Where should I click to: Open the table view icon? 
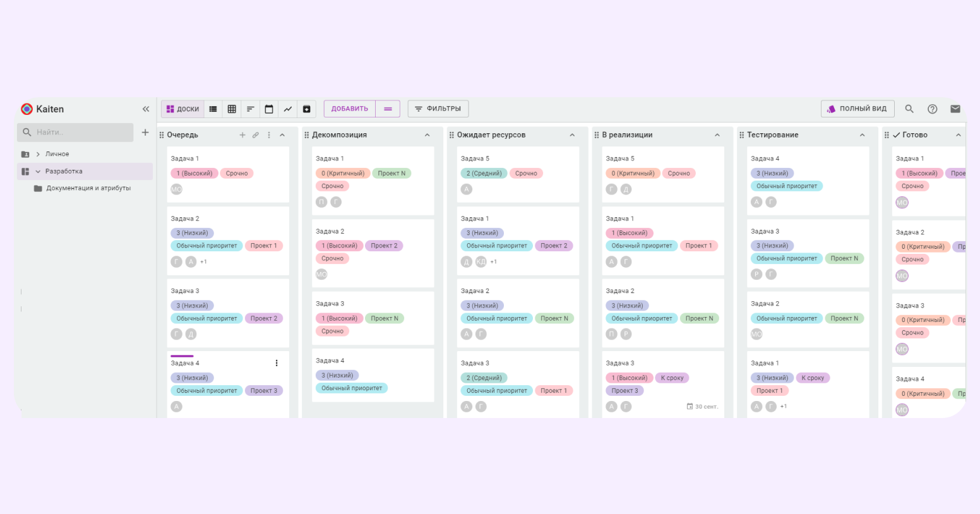(232, 109)
